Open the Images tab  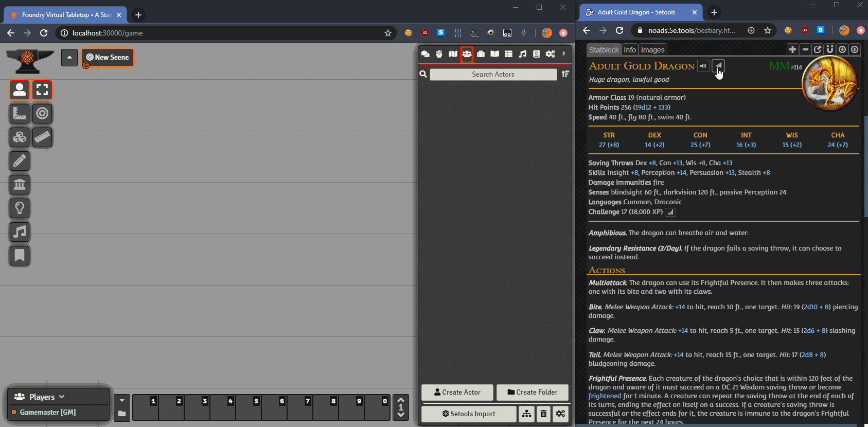pyautogui.click(x=652, y=50)
